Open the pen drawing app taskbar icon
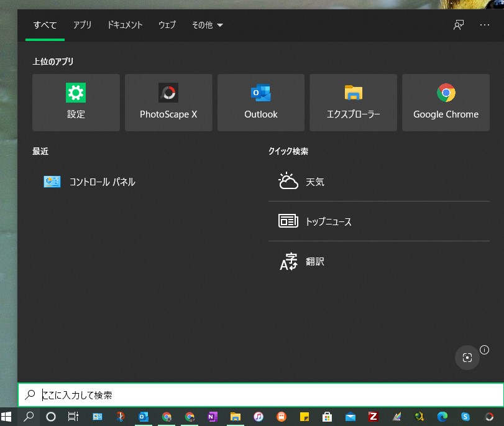This screenshot has height=426, width=504. click(x=396, y=417)
